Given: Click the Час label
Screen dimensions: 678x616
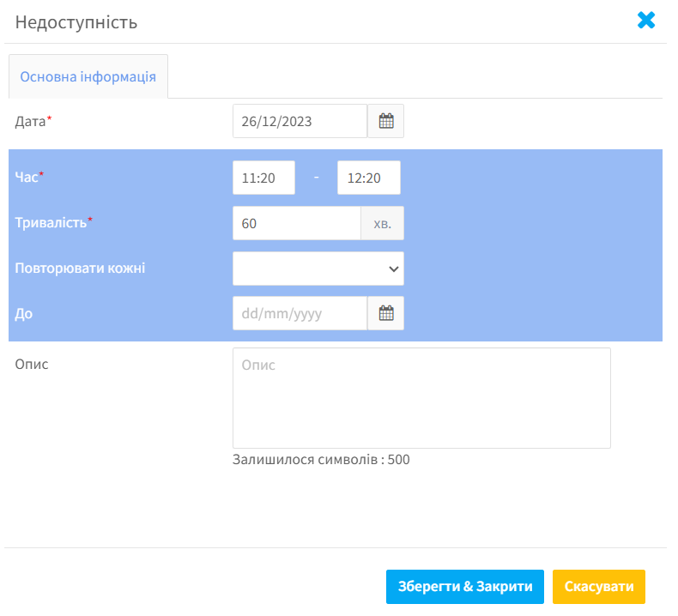Looking at the screenshot, I should pos(27,177).
